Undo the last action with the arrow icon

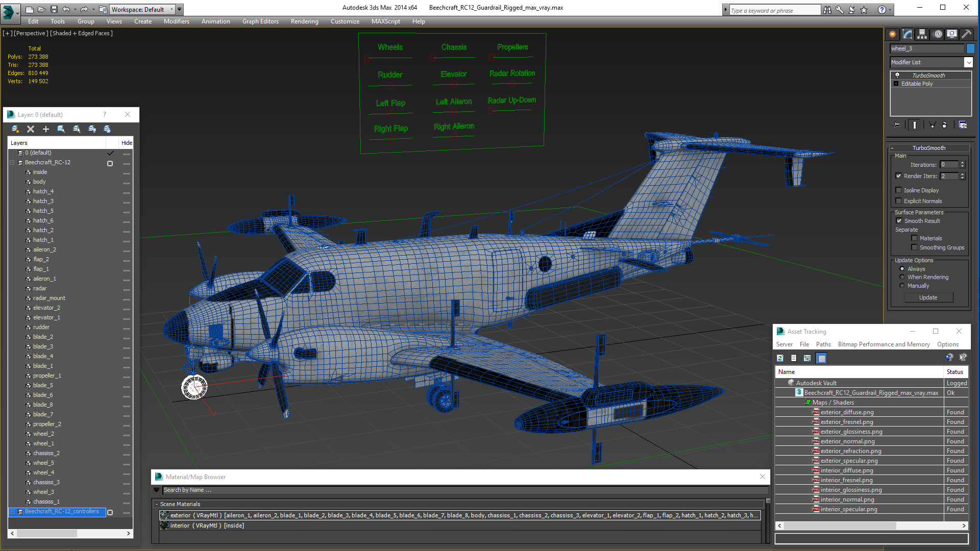point(66,9)
